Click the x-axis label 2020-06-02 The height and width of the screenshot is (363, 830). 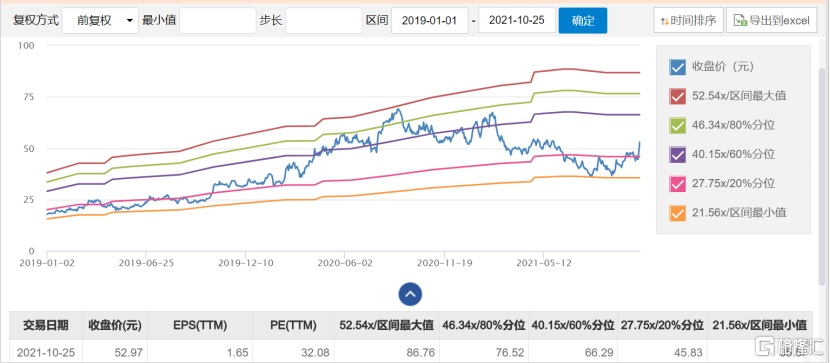[x=344, y=262]
